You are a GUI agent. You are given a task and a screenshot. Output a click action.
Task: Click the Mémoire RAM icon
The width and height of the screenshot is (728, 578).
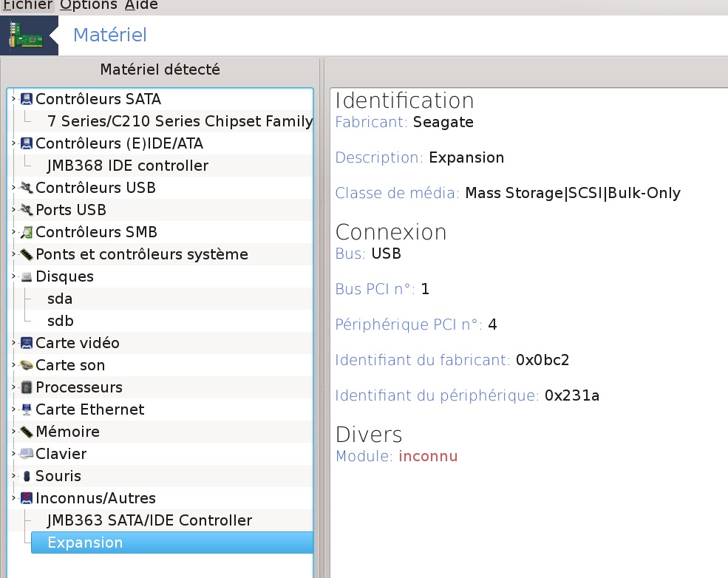pos(27,432)
